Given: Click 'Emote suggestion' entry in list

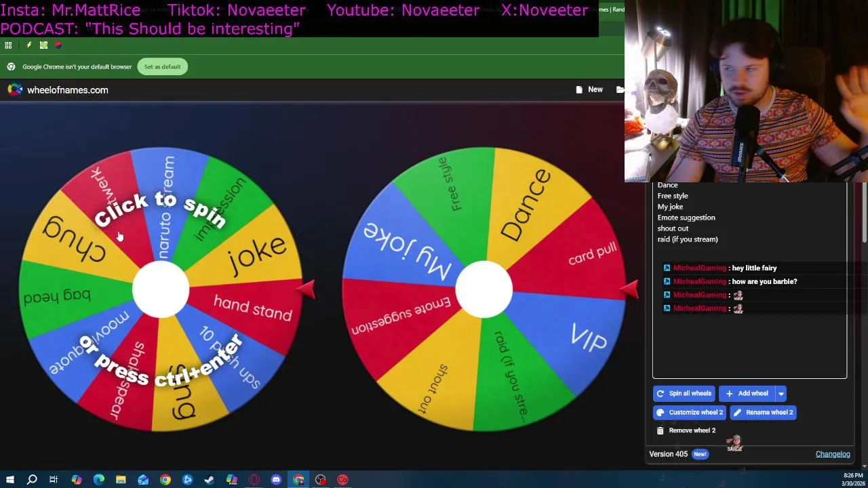Looking at the screenshot, I should (x=686, y=218).
